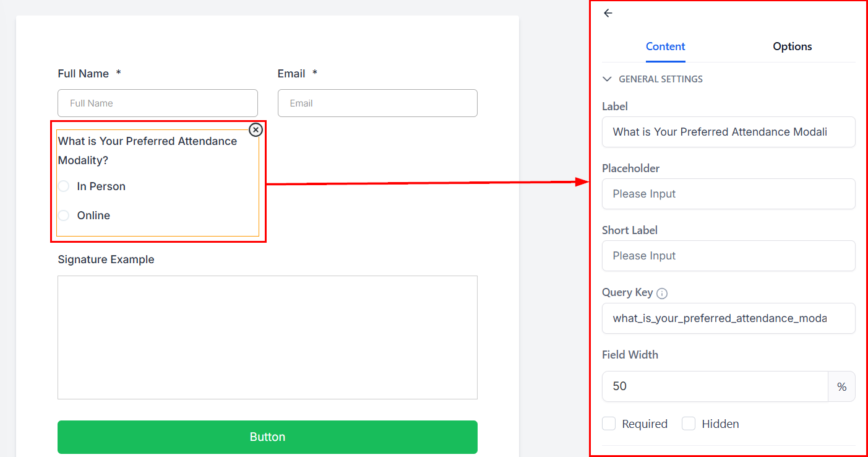Enable the Required checkbox
Image resolution: width=868 pixels, height=457 pixels.
pyautogui.click(x=609, y=424)
